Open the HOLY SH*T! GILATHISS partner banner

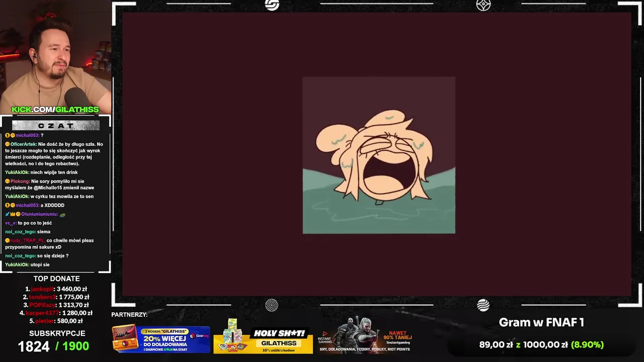coord(263,336)
